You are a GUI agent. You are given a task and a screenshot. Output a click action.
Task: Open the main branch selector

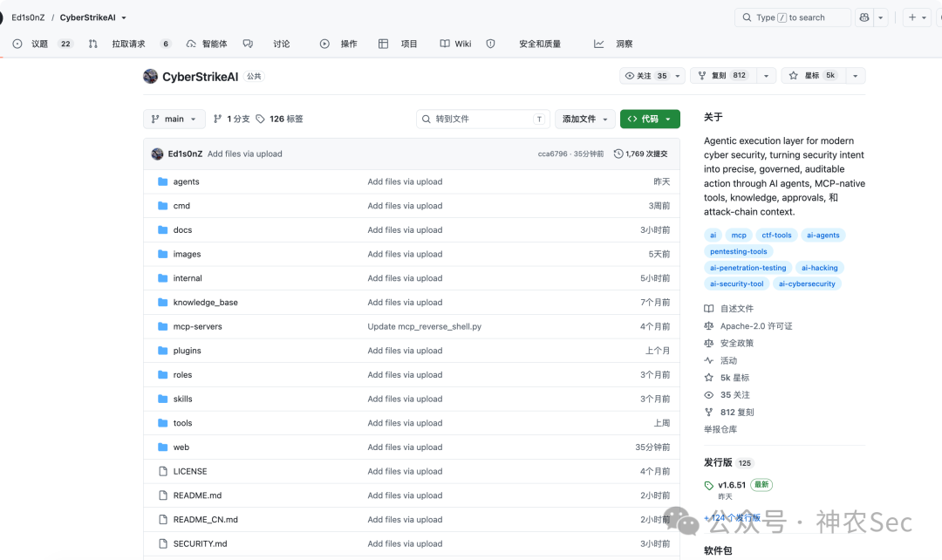point(174,119)
